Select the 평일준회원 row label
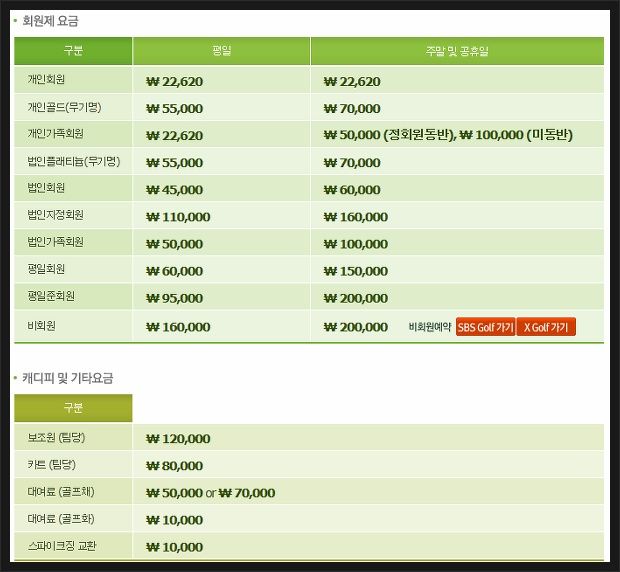Screen dimensions: 620x572 coord(51,296)
